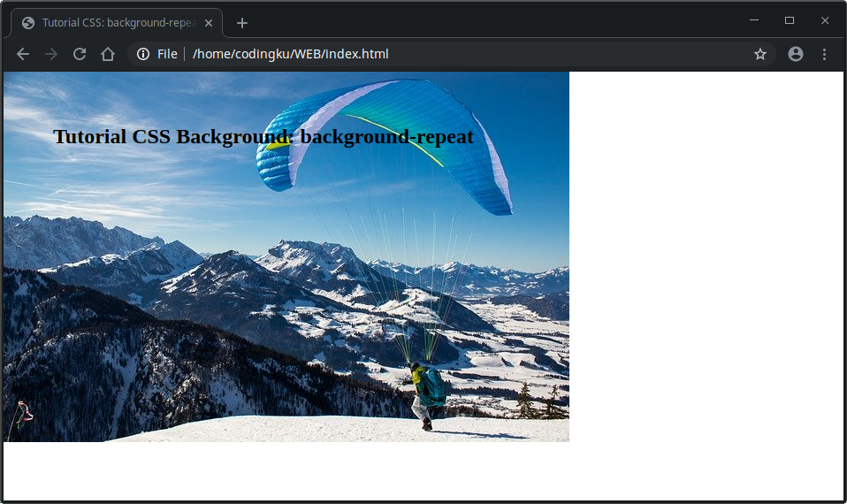Open a new tab with plus button
This screenshot has height=504, width=847.
242,23
